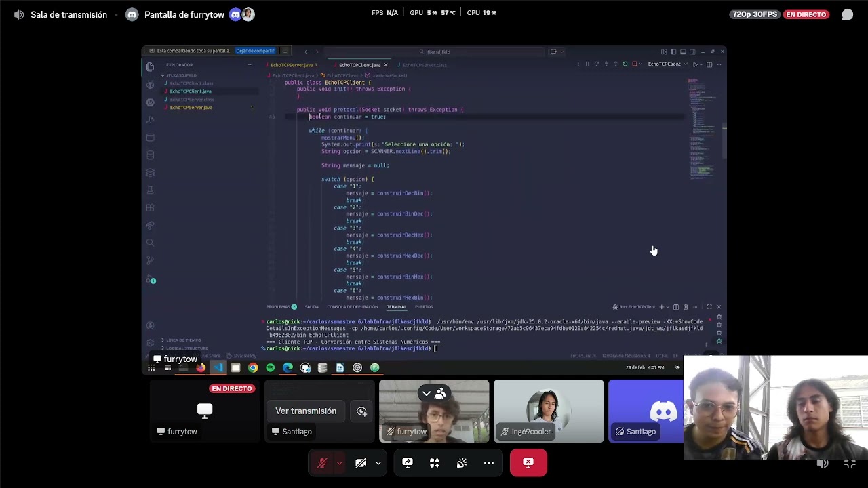Switch to CONSOLA DE DEPURACIÓN tab
This screenshot has height=488, width=868.
pyautogui.click(x=353, y=307)
